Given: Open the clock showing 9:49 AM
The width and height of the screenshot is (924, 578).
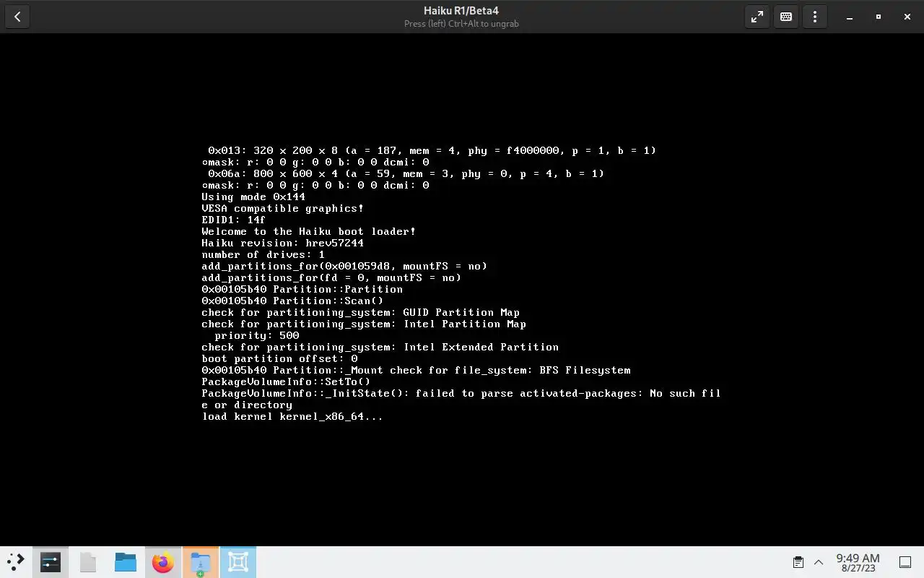Looking at the screenshot, I should tap(858, 562).
